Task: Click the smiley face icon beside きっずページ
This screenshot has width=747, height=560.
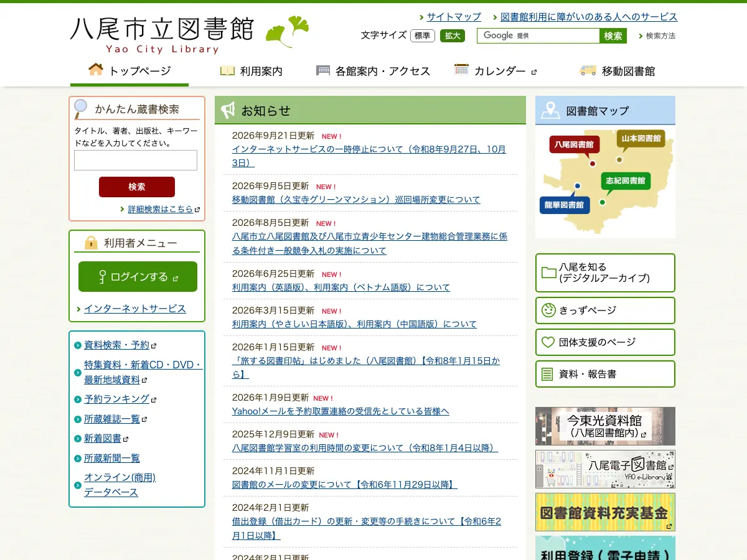Action: 548,310
